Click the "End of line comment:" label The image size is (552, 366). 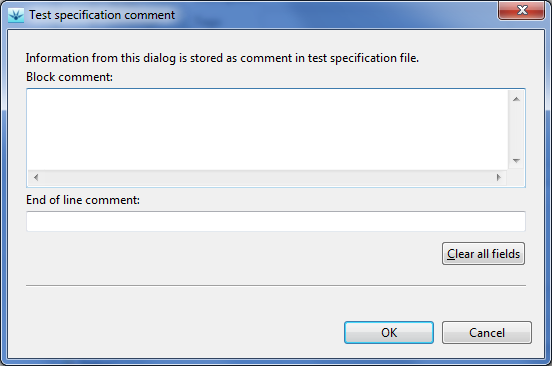pyautogui.click(x=83, y=200)
